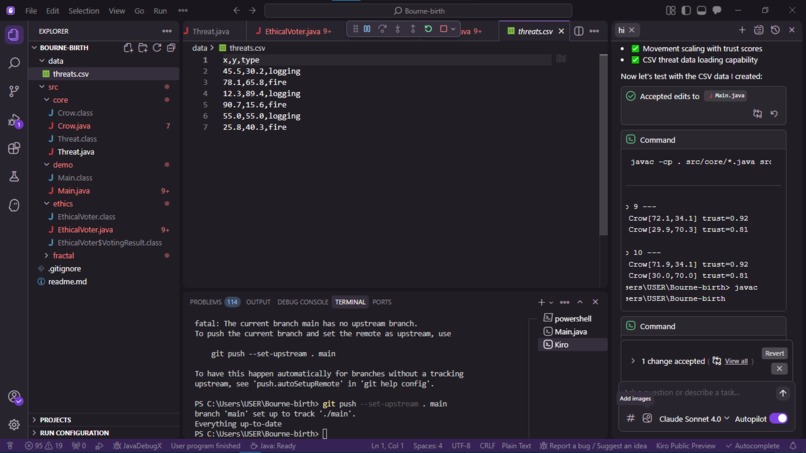Viewport: 806px width, 453px height.
Task: Open the Accounts menu icon
Action: 14,396
